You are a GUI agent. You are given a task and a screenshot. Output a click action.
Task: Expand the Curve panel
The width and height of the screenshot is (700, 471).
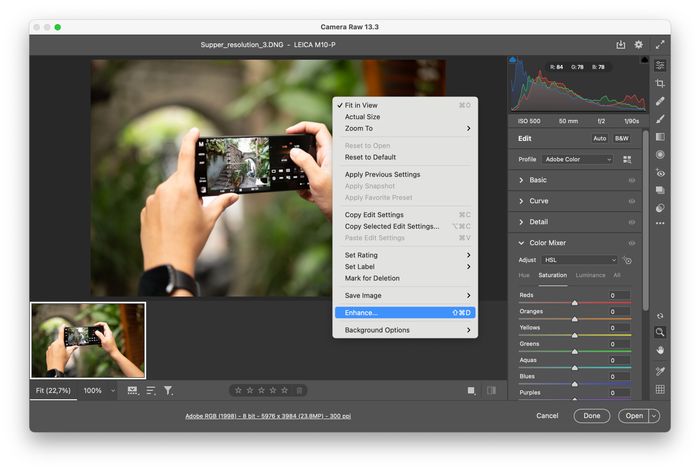click(x=521, y=201)
